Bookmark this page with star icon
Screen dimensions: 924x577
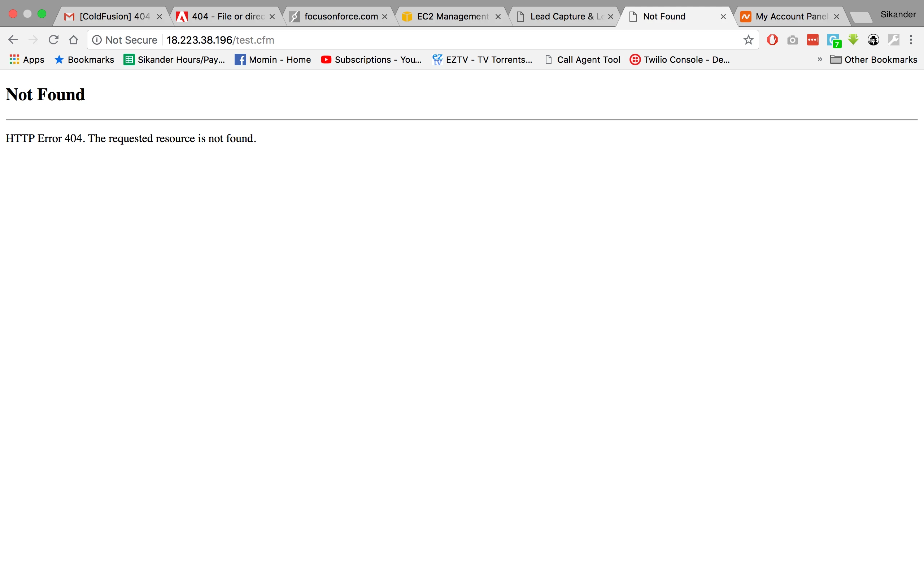pos(748,40)
